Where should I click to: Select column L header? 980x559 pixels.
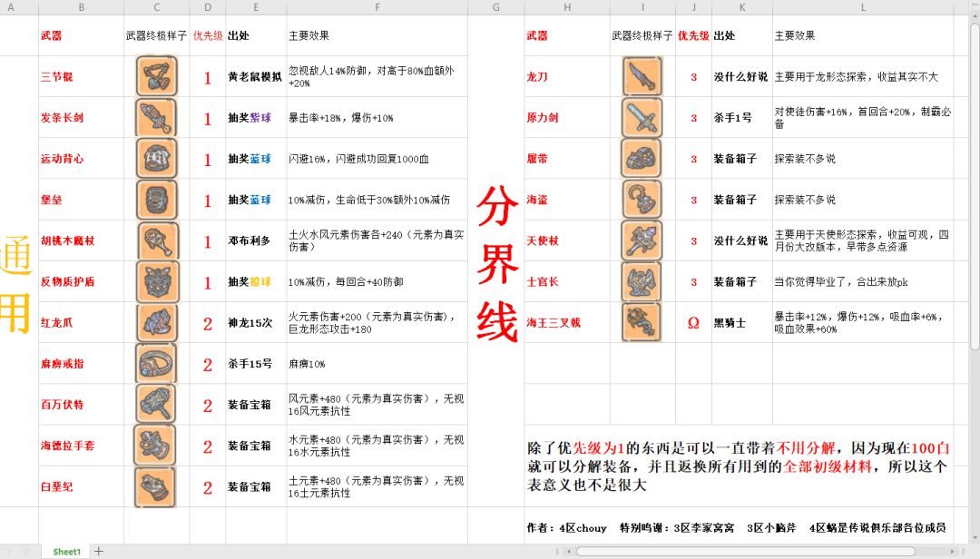pyautogui.click(x=863, y=7)
